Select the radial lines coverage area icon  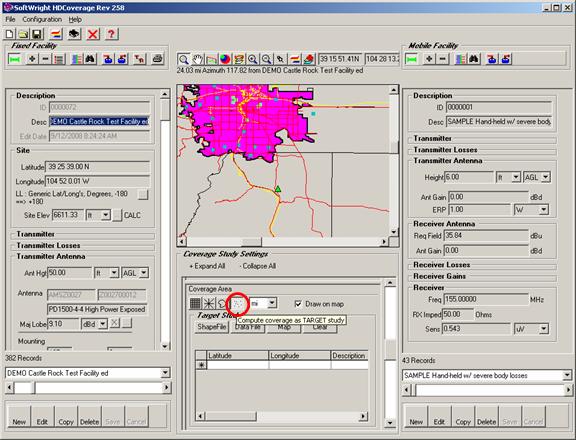click(x=209, y=304)
